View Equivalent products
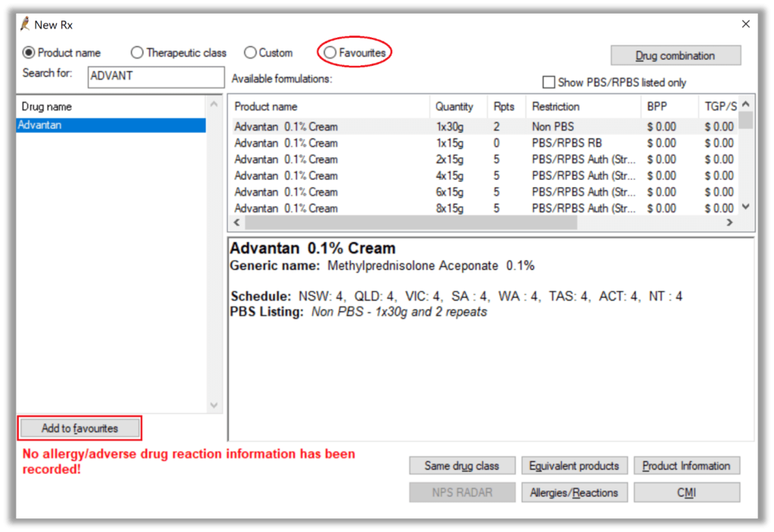The height and width of the screenshot is (532, 774). coord(574,466)
